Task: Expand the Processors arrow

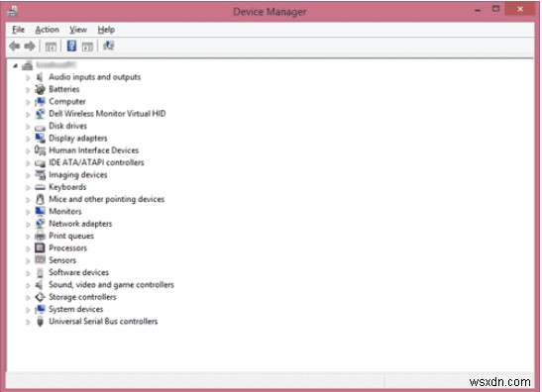Action: point(28,248)
